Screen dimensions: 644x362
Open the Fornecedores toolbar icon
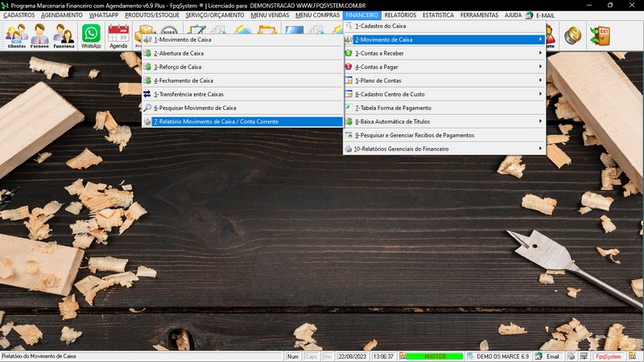pyautogui.click(x=39, y=35)
